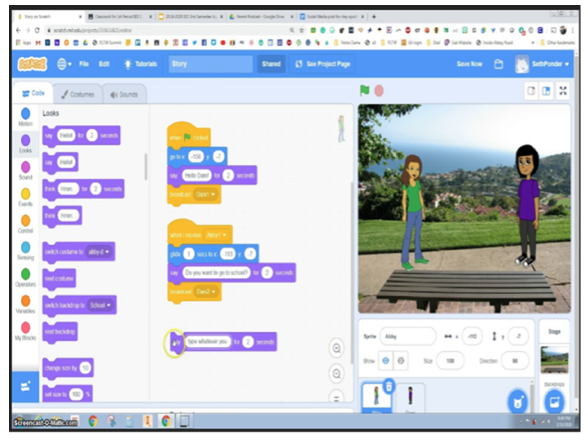The width and height of the screenshot is (588, 444).
Task: Zoom out on the code workspace
Action: [336, 374]
